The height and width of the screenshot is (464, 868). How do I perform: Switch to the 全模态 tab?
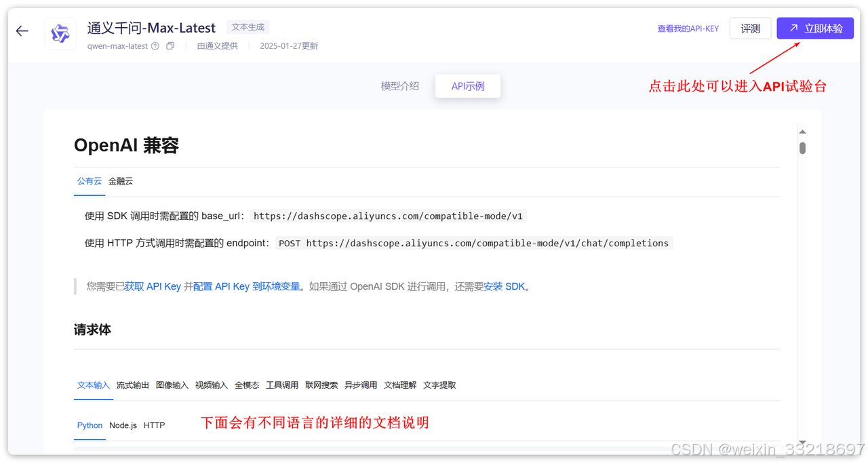coord(247,385)
